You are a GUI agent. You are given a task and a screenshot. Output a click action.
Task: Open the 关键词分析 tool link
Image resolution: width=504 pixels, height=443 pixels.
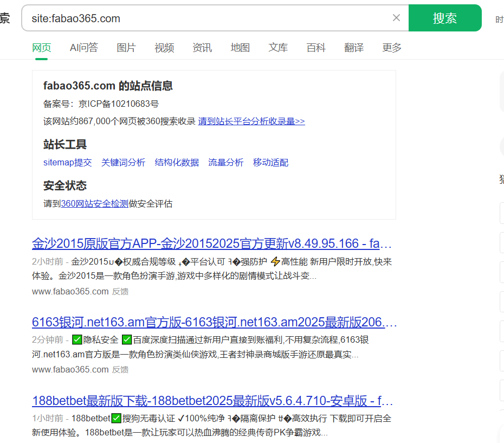(x=123, y=163)
